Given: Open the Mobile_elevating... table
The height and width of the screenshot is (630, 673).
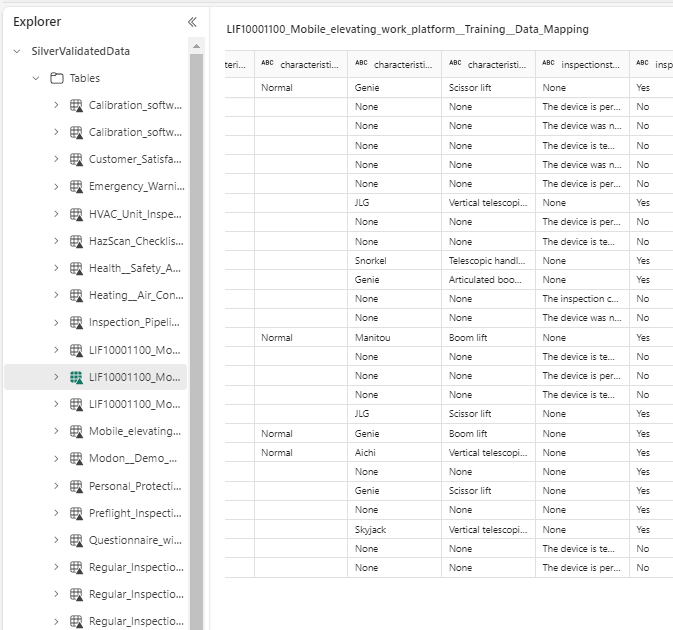Looking at the screenshot, I should point(135,431).
